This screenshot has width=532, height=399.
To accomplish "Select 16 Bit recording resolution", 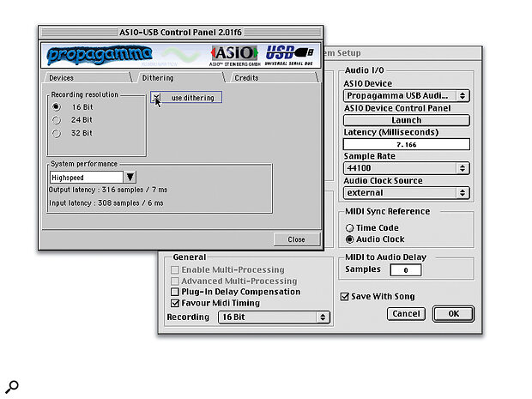I will [x=57, y=107].
